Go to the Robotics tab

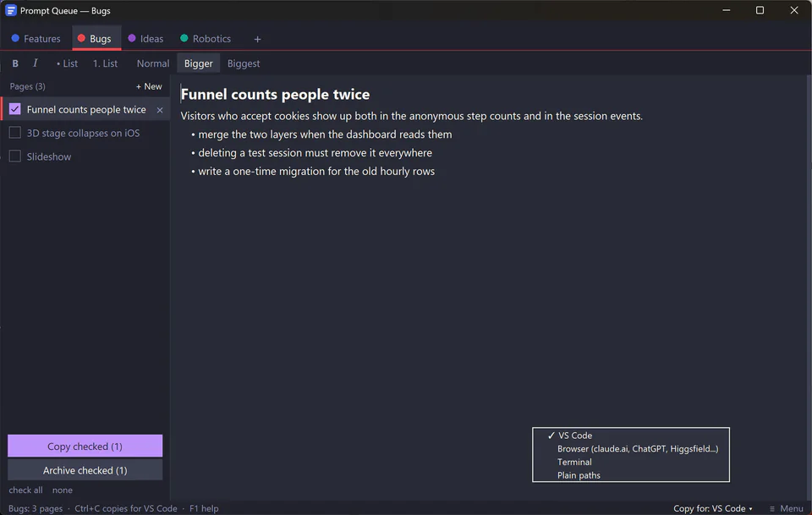tap(206, 39)
